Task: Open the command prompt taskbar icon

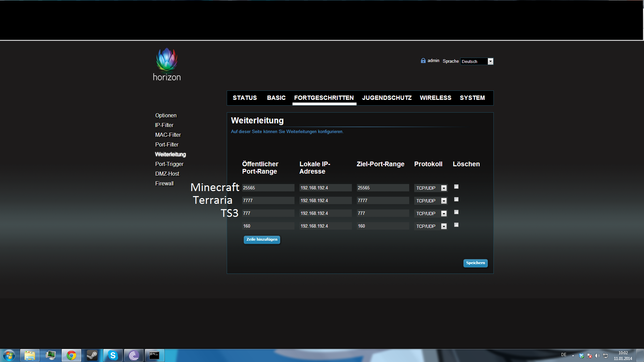Action: click(154, 355)
